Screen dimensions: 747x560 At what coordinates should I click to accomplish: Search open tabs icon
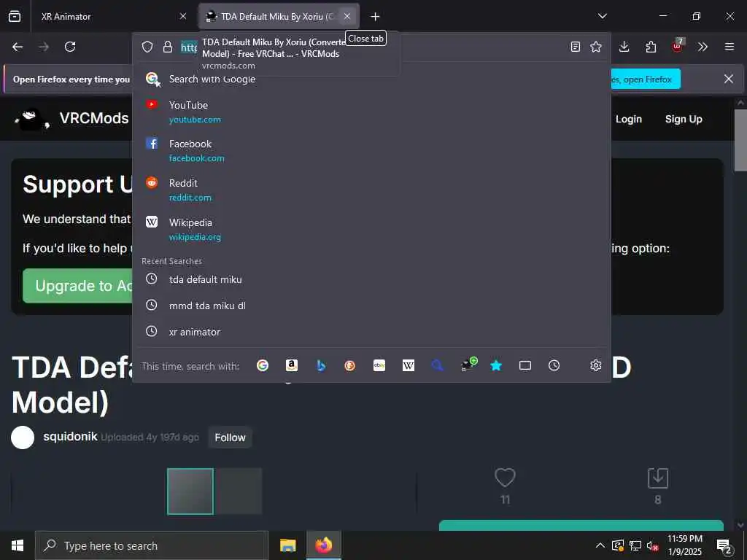pos(525,365)
